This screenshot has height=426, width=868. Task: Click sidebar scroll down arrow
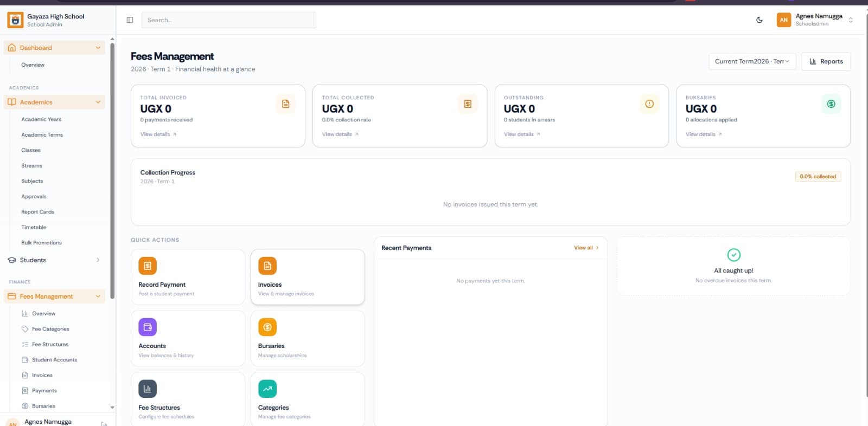[112, 408]
